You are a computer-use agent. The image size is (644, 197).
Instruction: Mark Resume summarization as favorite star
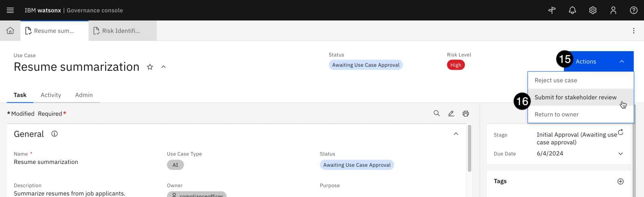click(x=150, y=67)
